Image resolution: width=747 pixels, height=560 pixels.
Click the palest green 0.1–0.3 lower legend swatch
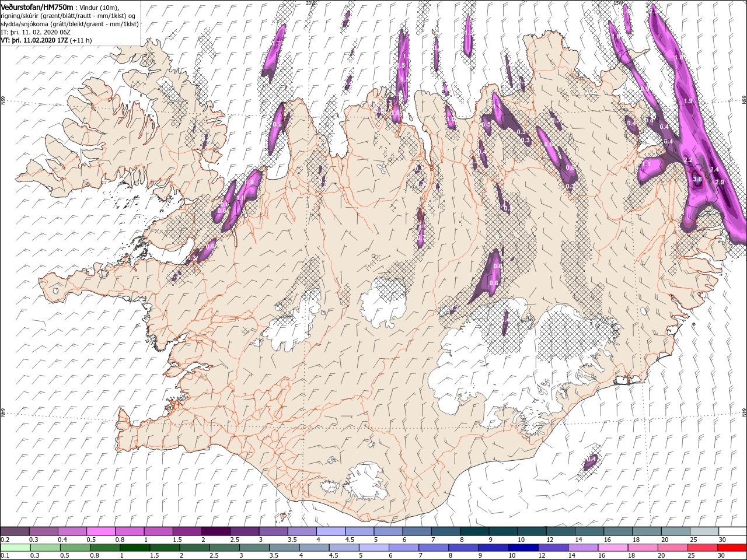[15, 548]
